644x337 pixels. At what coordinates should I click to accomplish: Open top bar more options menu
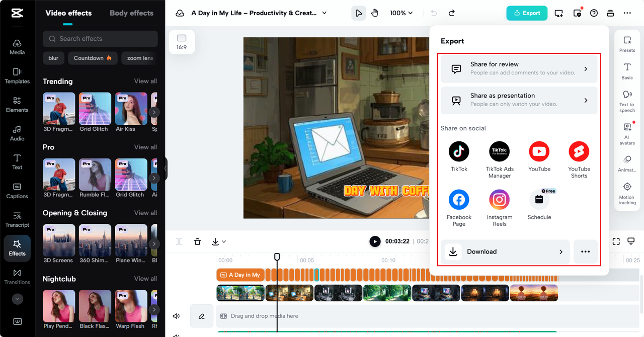click(627, 13)
